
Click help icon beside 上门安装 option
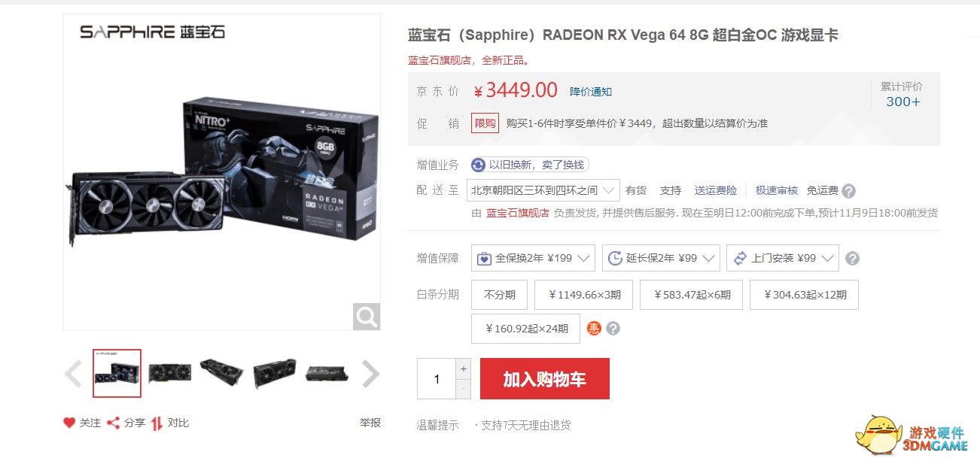(852, 258)
